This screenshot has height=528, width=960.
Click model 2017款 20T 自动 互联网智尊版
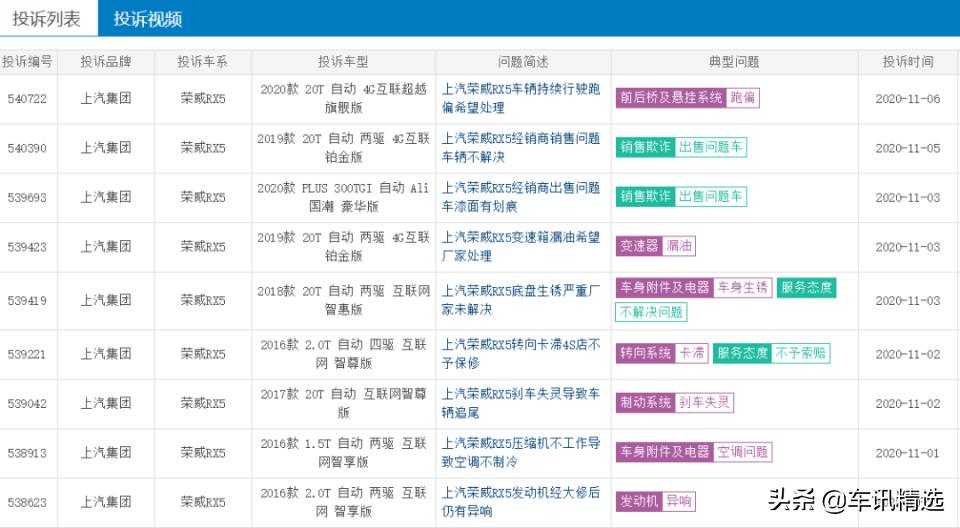343,403
